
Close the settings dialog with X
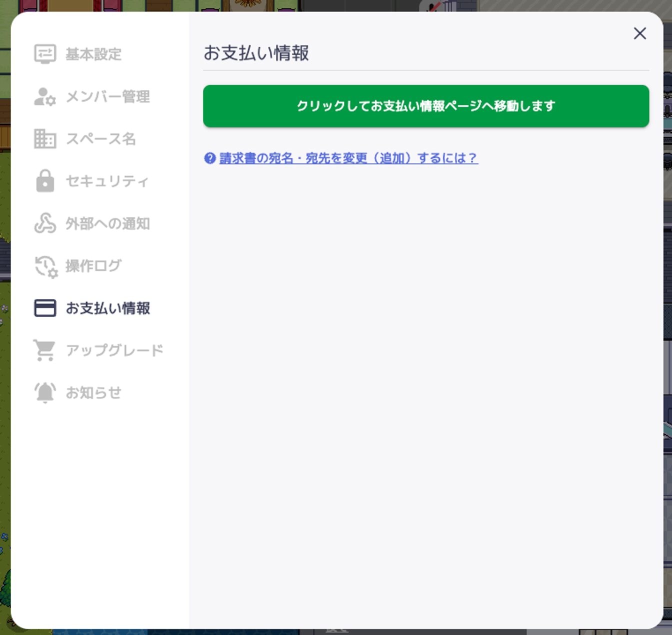[640, 33]
